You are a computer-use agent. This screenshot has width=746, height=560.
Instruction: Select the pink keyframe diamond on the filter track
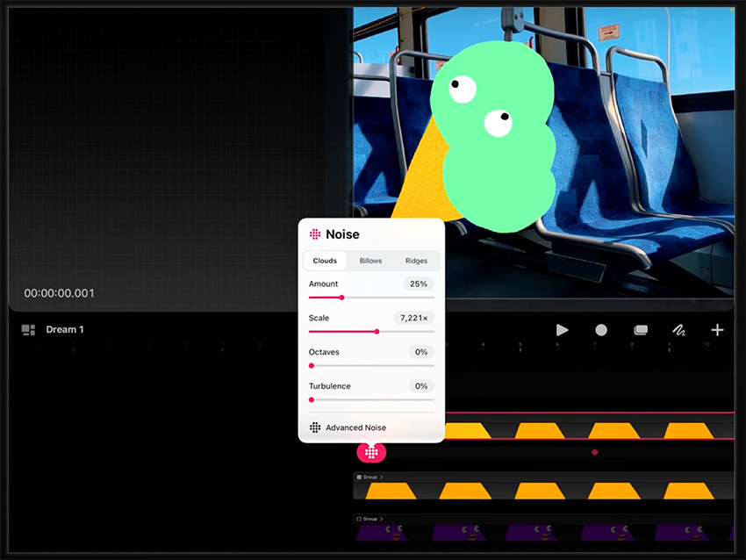(x=595, y=452)
